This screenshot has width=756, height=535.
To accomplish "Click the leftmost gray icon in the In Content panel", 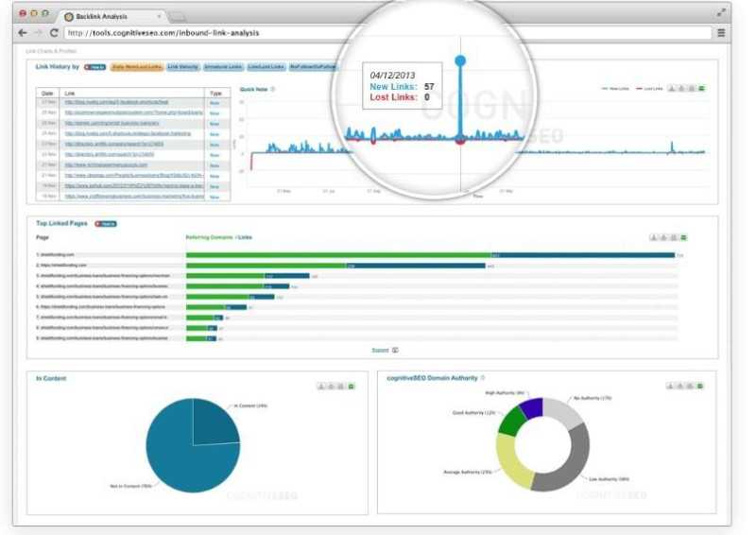I will pos(321,387).
